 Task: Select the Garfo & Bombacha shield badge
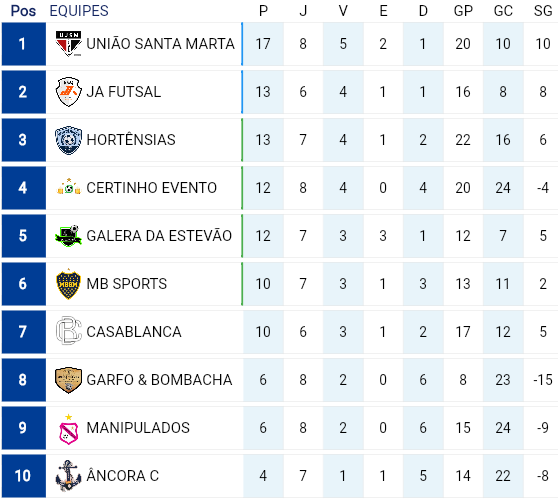69,380
